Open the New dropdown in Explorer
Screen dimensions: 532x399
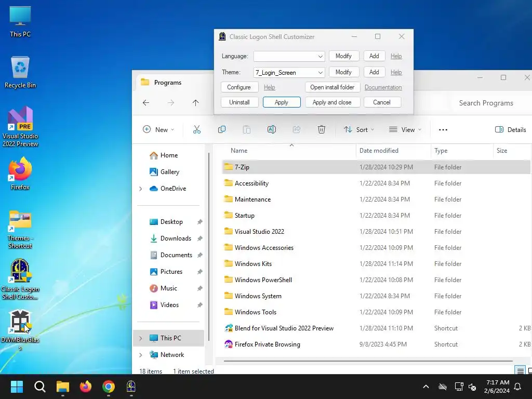point(158,129)
